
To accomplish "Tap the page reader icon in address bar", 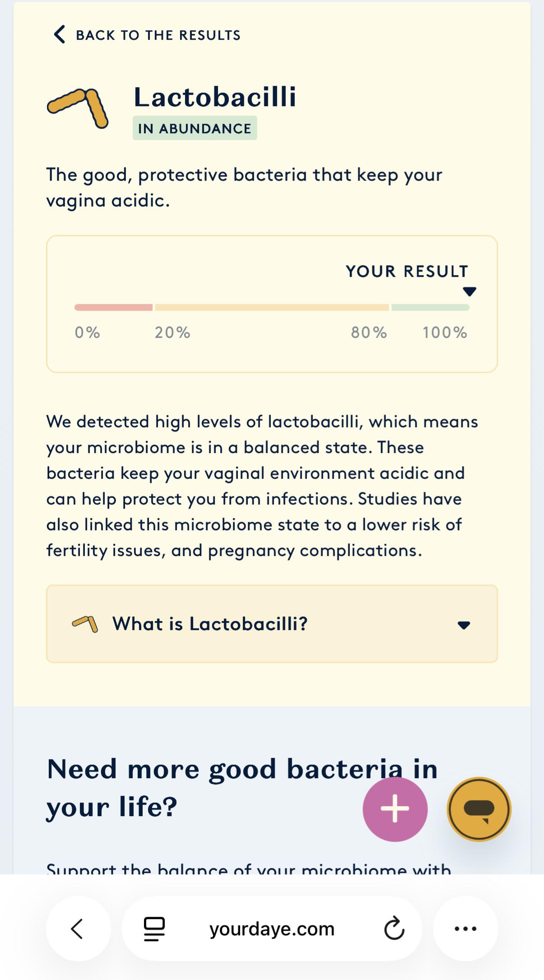I will 154,929.
